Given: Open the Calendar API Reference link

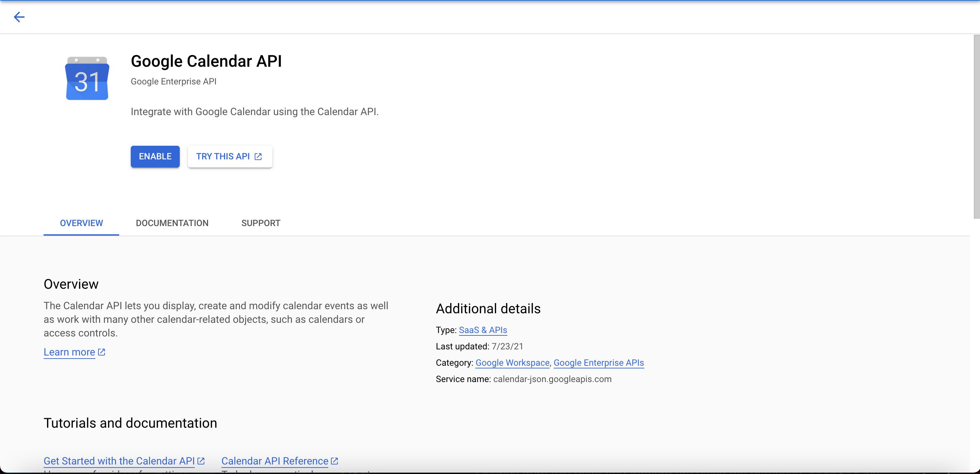Looking at the screenshot, I should coord(274,461).
